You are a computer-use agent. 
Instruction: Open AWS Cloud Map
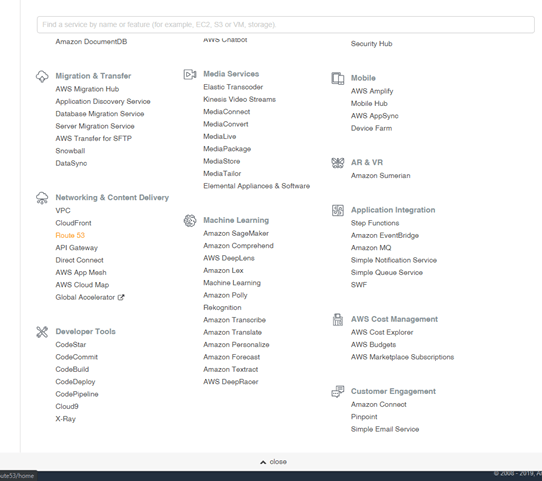pos(82,285)
